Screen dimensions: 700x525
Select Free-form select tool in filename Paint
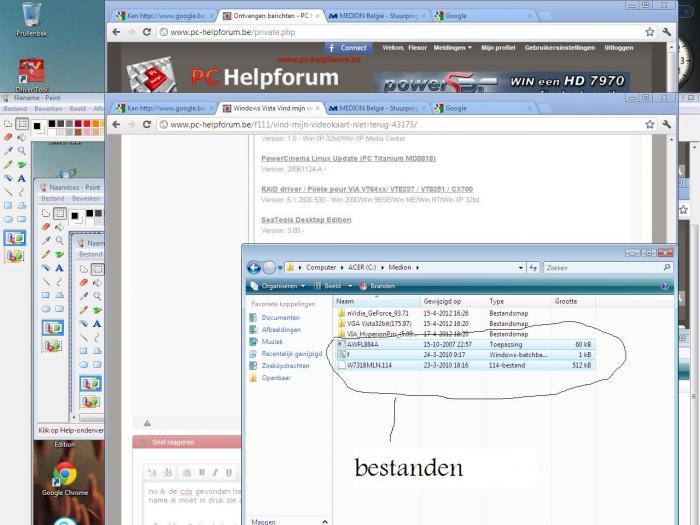pyautogui.click(x=8, y=124)
